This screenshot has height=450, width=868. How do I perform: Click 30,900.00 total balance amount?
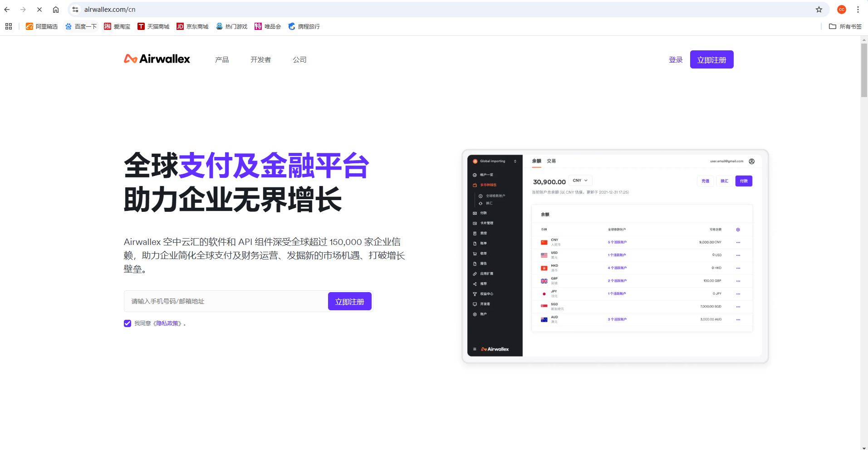tap(549, 182)
